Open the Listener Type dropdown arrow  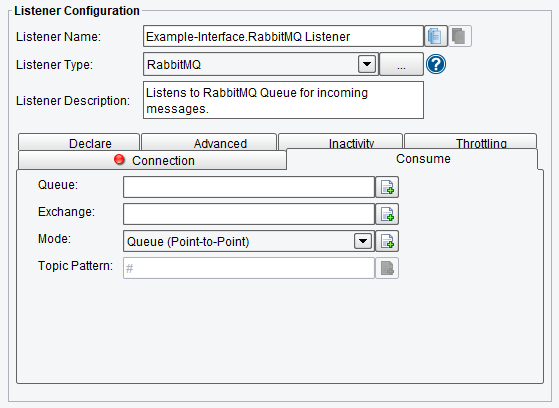367,64
